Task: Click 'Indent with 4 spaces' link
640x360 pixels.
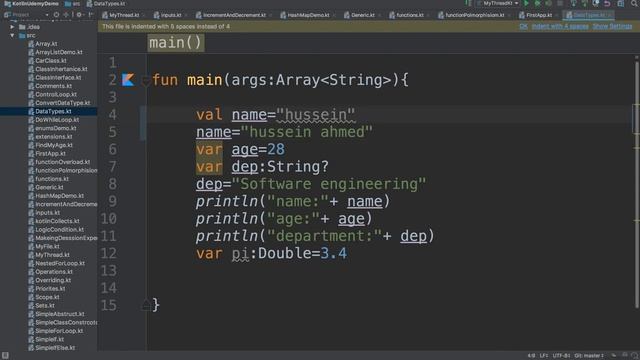Action: [560, 27]
